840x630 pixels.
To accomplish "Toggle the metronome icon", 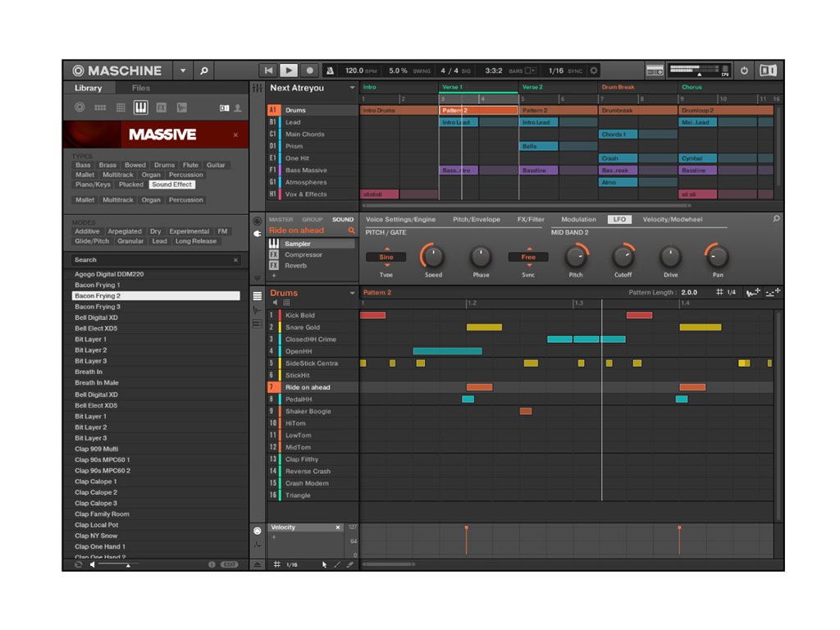I will tap(330, 71).
